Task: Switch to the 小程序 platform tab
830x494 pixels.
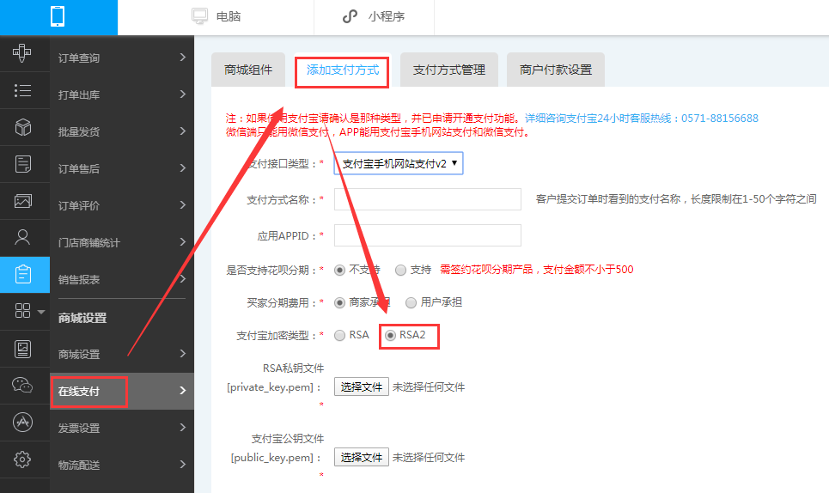Action: tap(374, 16)
